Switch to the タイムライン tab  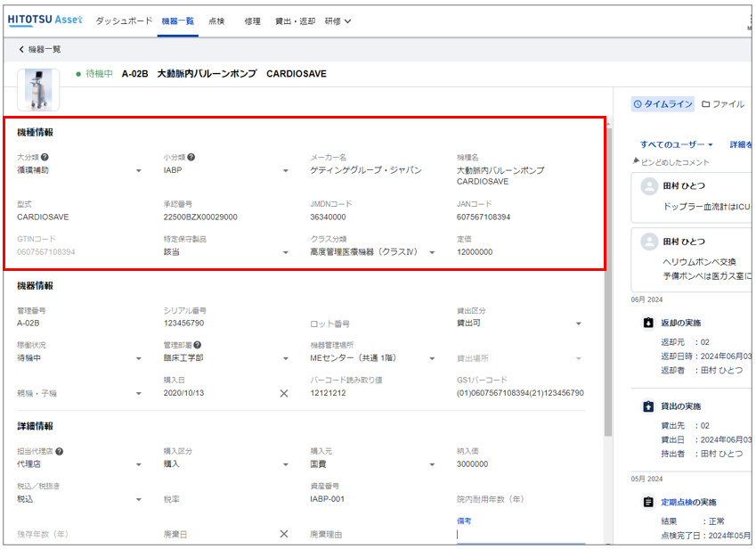pos(663,103)
